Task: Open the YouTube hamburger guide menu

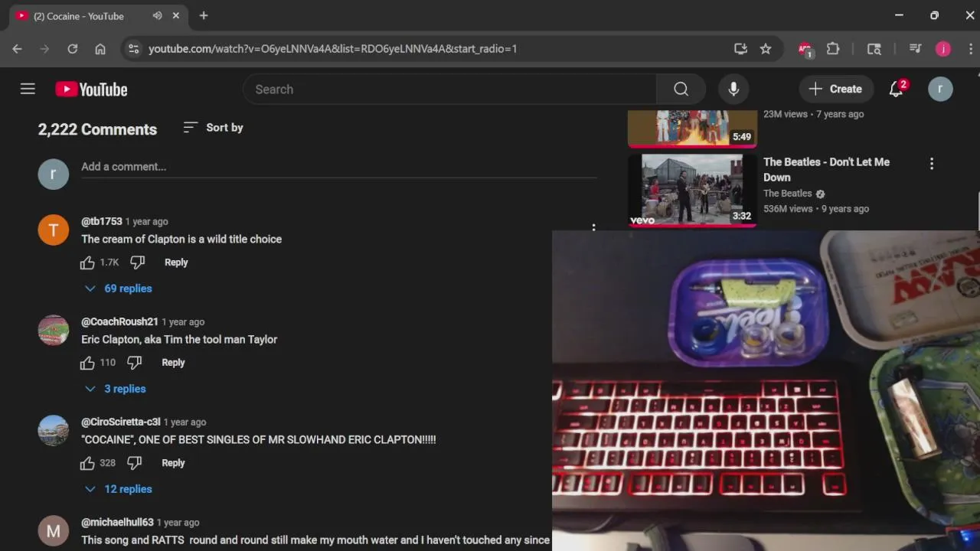Action: pyautogui.click(x=28, y=89)
